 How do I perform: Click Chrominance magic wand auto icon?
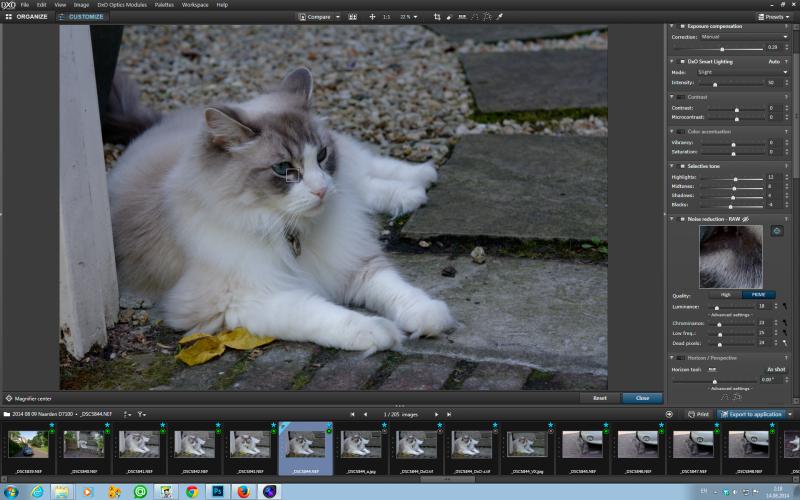[785, 323]
